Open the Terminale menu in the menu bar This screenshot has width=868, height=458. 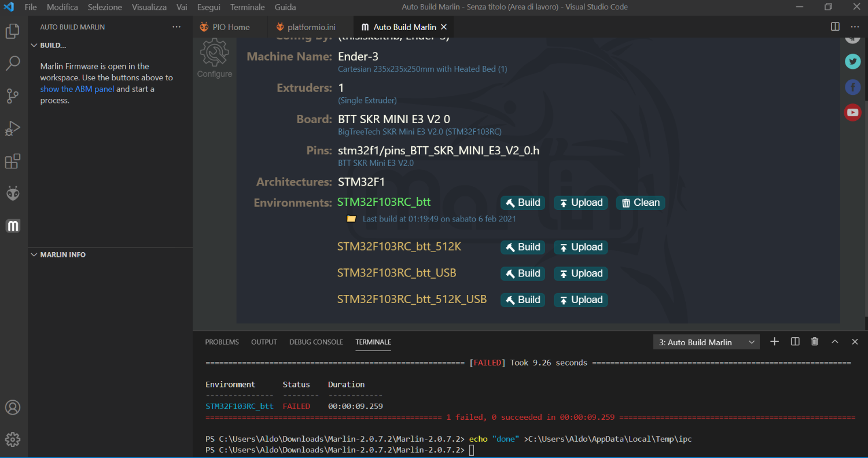(x=248, y=7)
